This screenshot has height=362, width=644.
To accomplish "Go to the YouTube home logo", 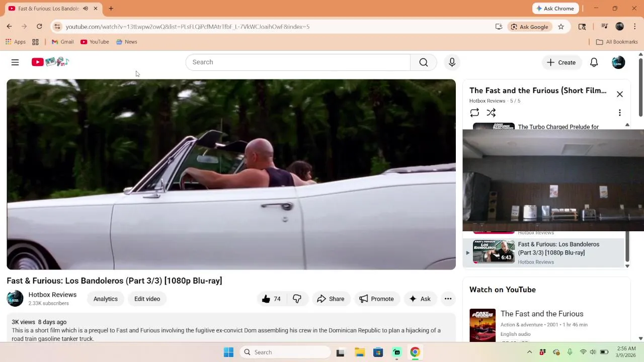I will point(50,62).
